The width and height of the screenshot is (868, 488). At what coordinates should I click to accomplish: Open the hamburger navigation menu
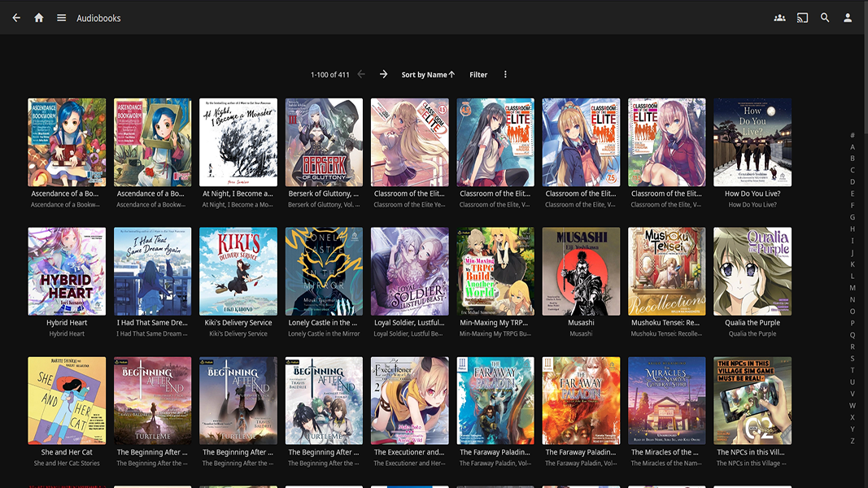click(x=61, y=18)
